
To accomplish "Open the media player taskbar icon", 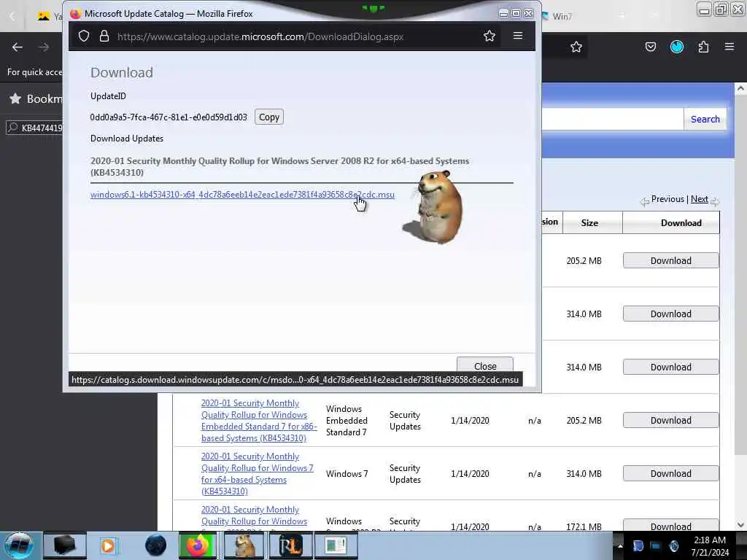I will pyautogui.click(x=108, y=545).
